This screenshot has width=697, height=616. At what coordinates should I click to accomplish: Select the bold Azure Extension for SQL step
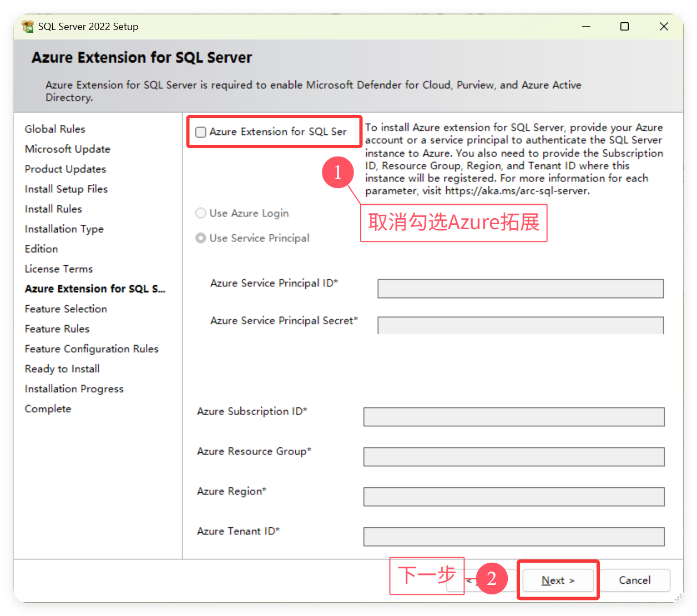(x=95, y=289)
